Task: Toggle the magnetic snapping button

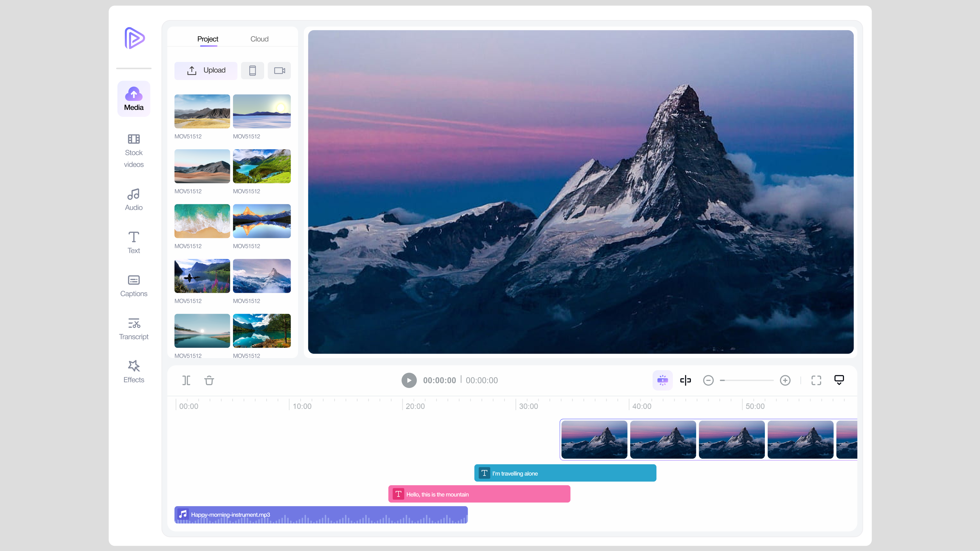Action: coord(662,380)
